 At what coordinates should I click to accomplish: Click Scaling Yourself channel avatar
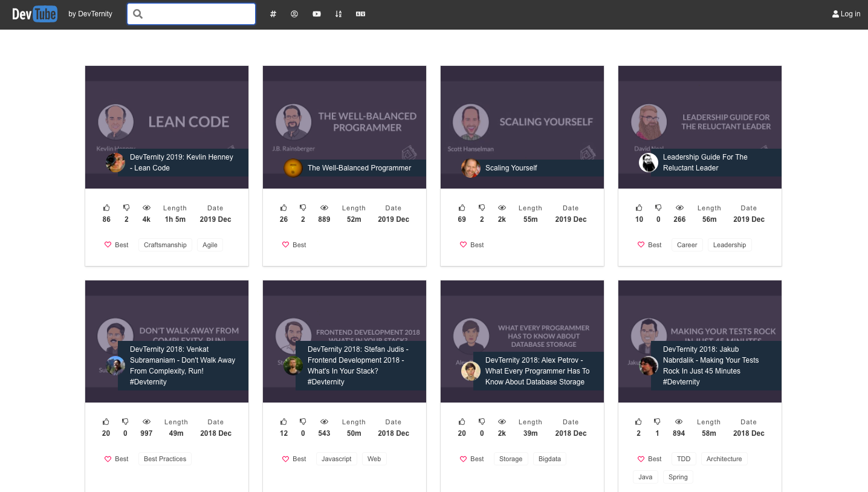[x=471, y=168]
